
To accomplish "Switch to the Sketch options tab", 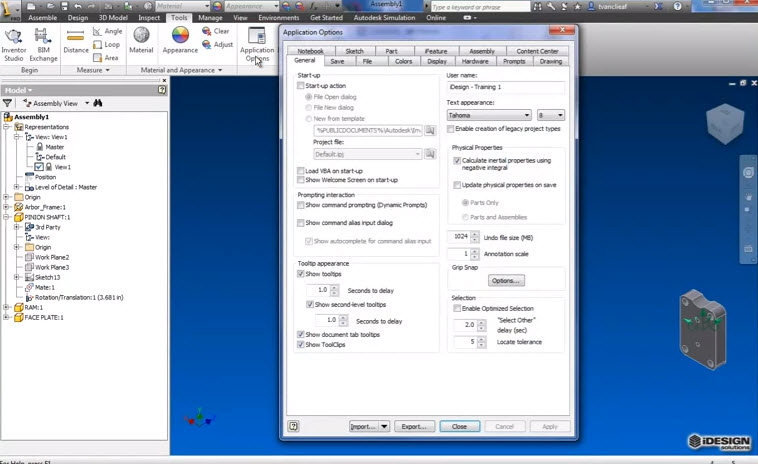I will (354, 51).
